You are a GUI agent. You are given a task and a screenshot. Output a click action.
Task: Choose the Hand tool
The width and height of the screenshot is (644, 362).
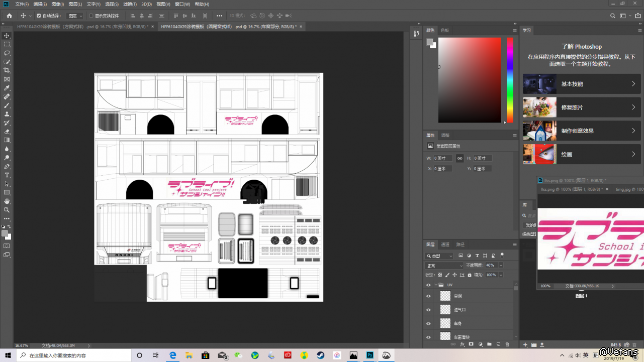point(7,201)
